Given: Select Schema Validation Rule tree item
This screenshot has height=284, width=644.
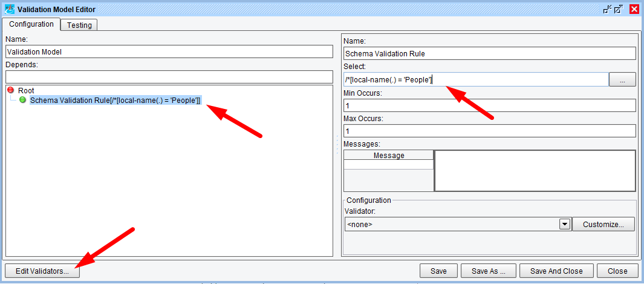Looking at the screenshot, I should click(115, 100).
